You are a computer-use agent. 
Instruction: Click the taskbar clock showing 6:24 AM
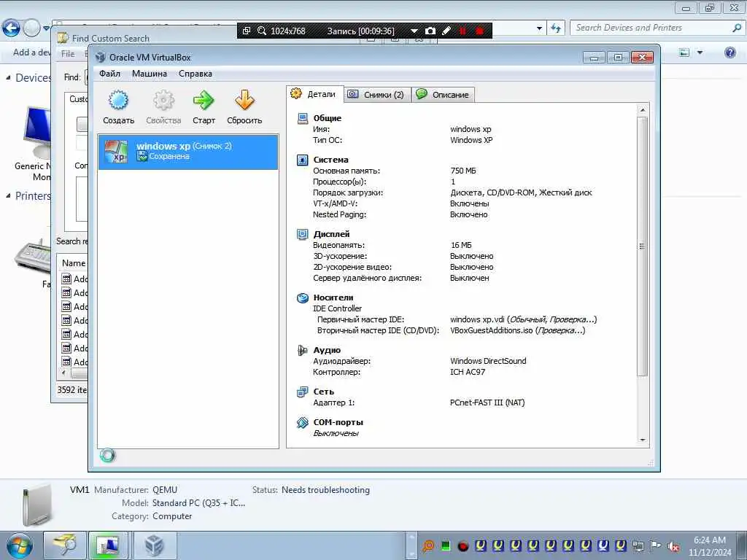click(709, 546)
